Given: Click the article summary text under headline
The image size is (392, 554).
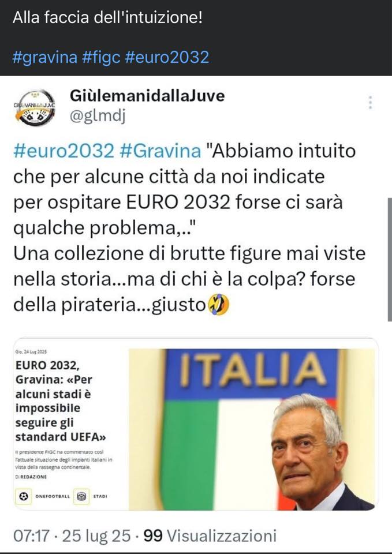Looking at the screenshot, I should (x=64, y=459).
